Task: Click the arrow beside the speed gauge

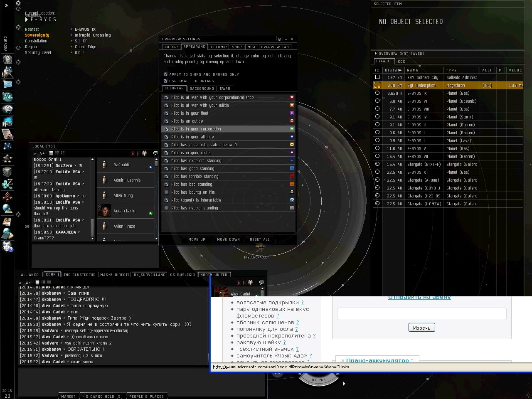Action: click(344, 384)
